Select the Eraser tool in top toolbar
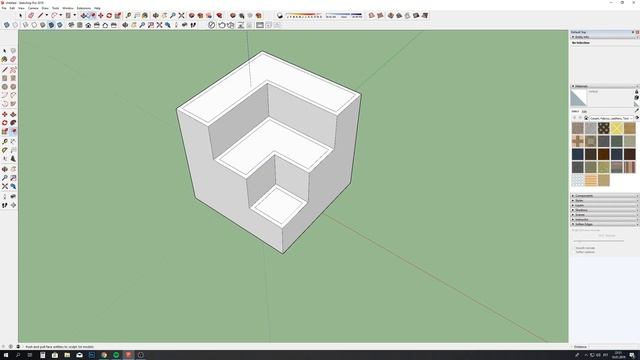The height and width of the screenshot is (360, 640). coord(31,16)
